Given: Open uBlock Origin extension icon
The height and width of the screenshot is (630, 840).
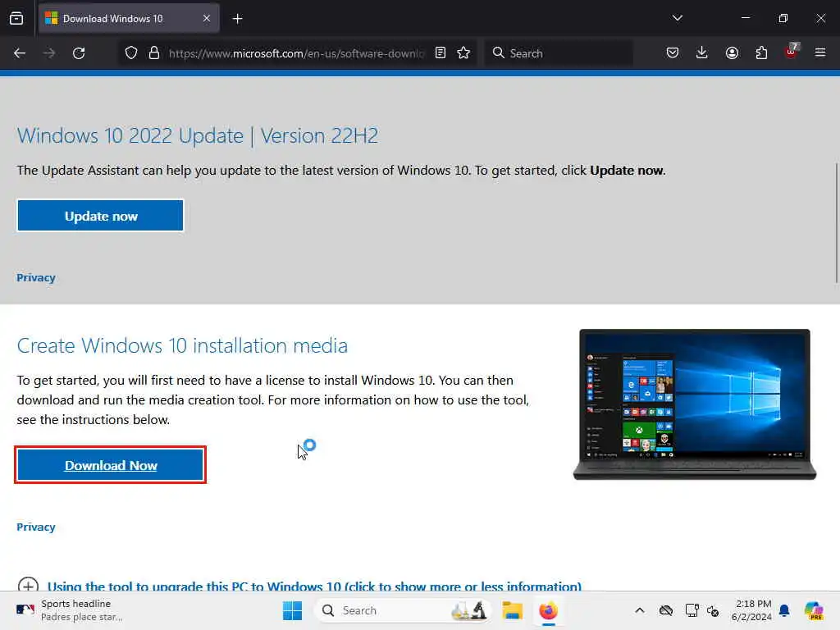Looking at the screenshot, I should (x=792, y=52).
